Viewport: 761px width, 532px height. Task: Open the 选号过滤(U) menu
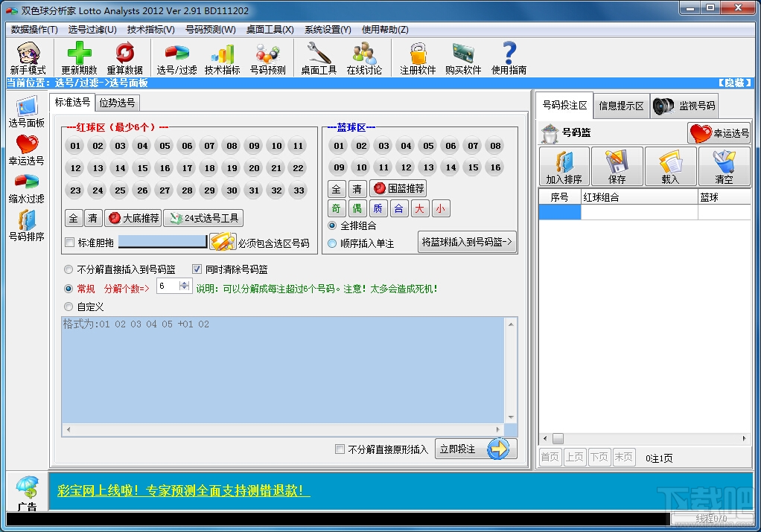[x=92, y=30]
